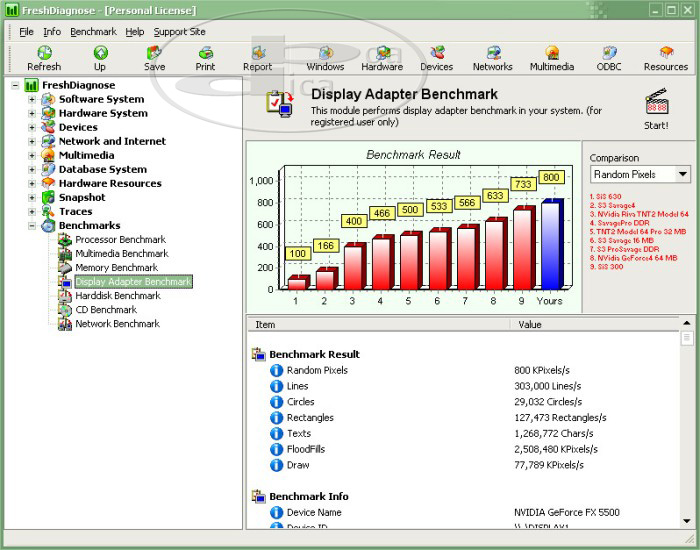Select the Networks toolbar icon
Image resolution: width=700 pixels, height=550 pixels.
pos(492,58)
